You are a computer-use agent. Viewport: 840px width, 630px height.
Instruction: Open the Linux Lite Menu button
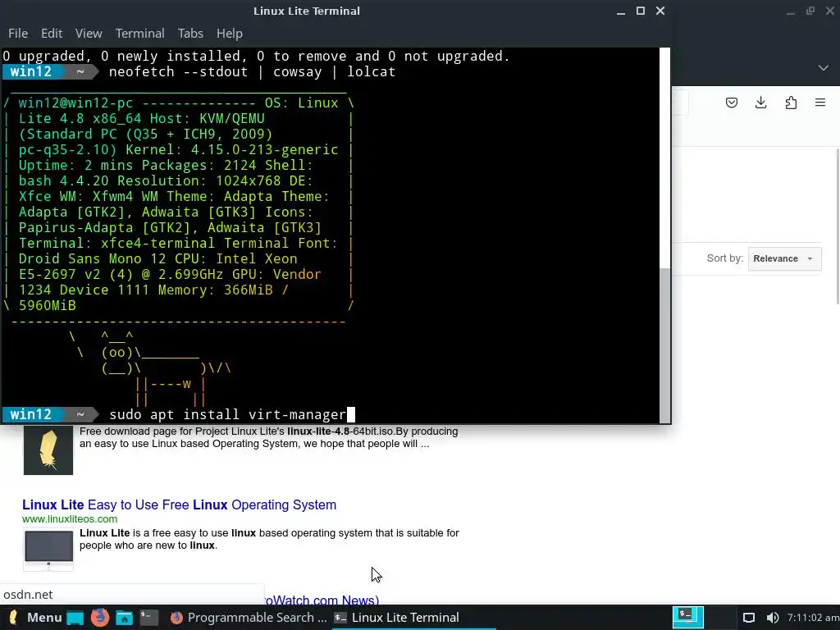tap(35, 618)
